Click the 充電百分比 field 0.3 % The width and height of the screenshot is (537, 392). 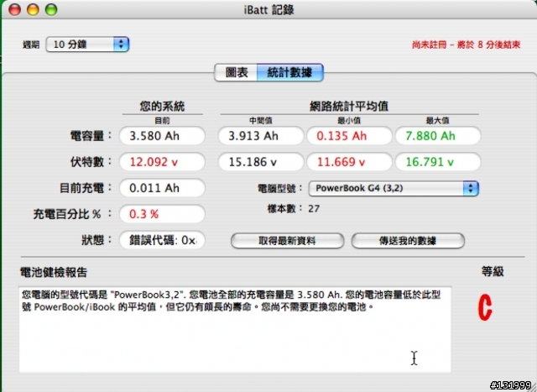(x=162, y=214)
